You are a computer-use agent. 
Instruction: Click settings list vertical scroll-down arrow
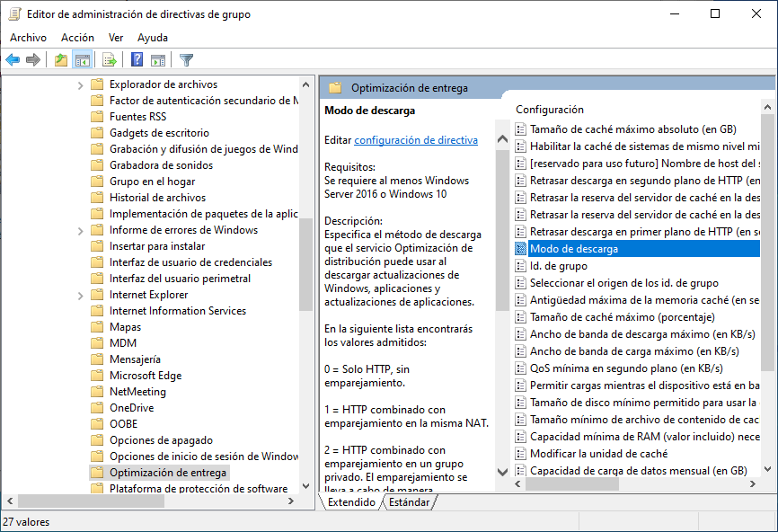767,469
